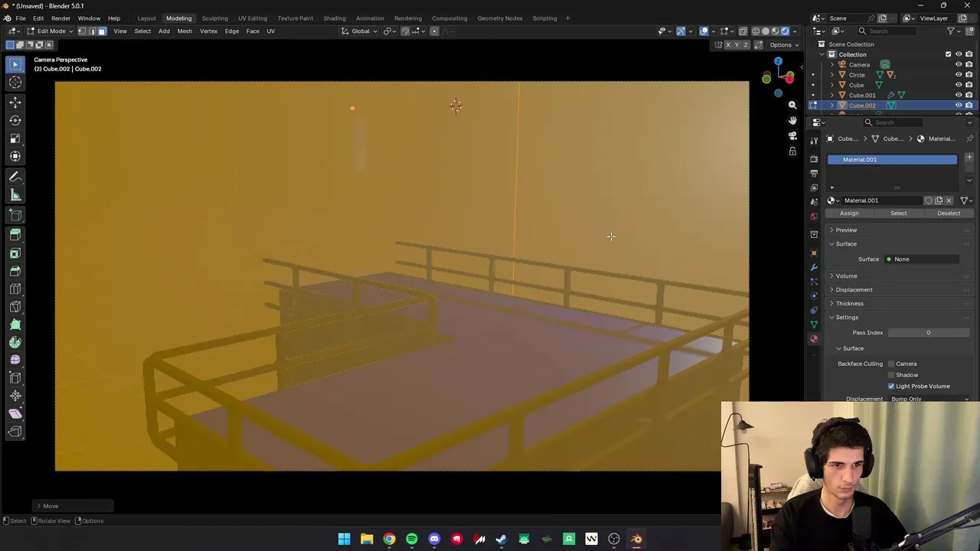980x551 pixels.
Task: Uncheck Collection exclude checkbox in outliner
Action: (x=948, y=54)
